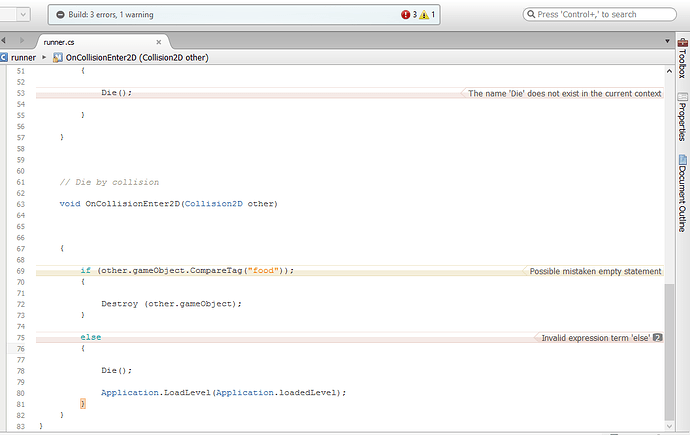
Task: Click the yellow warning count icon
Action: pyautogui.click(x=424, y=15)
